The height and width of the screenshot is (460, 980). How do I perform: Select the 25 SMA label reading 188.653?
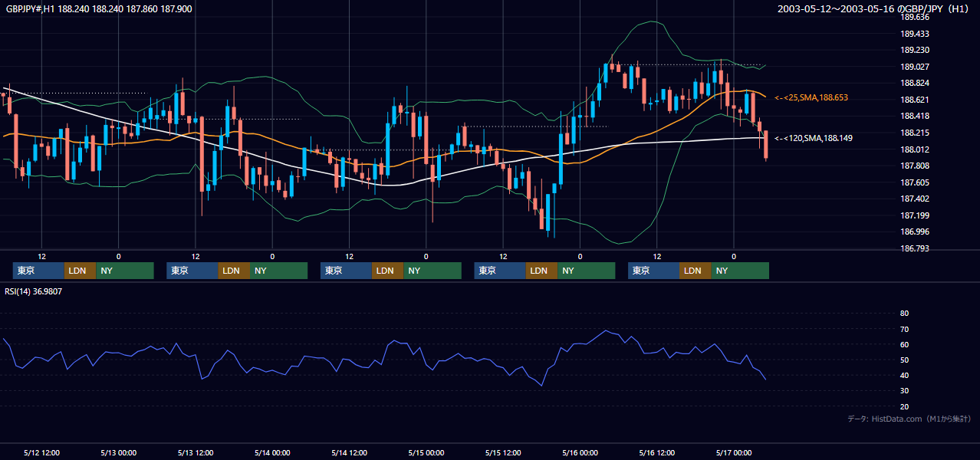tap(811, 98)
